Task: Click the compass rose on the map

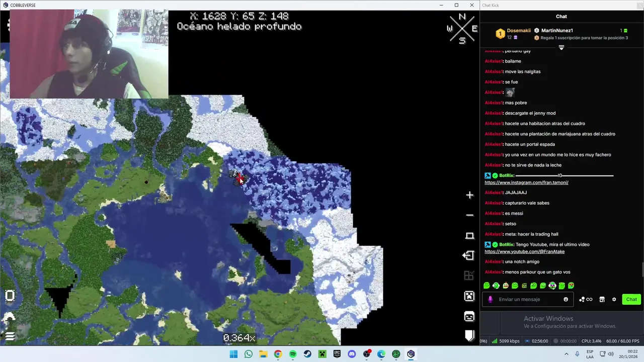Action: click(x=462, y=29)
